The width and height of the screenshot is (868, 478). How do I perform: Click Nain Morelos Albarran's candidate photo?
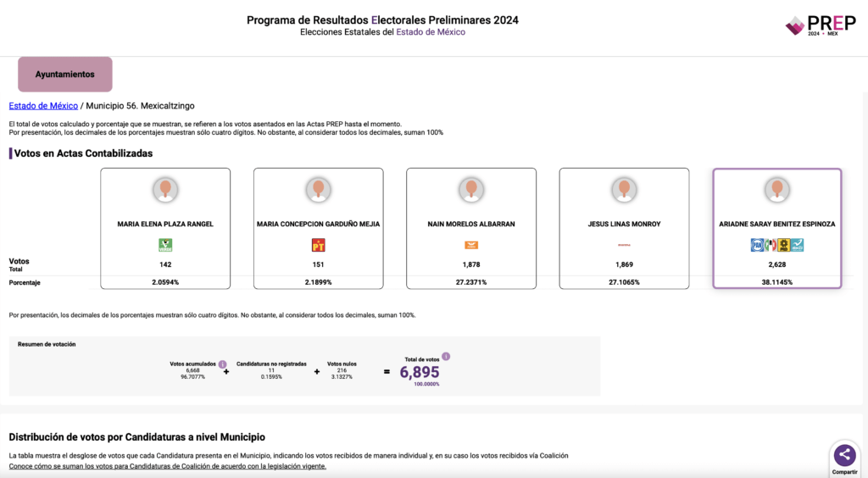[x=471, y=190]
